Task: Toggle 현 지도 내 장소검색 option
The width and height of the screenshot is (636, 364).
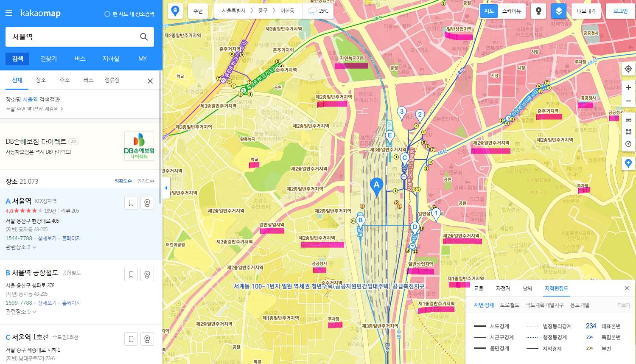Action: [x=129, y=14]
